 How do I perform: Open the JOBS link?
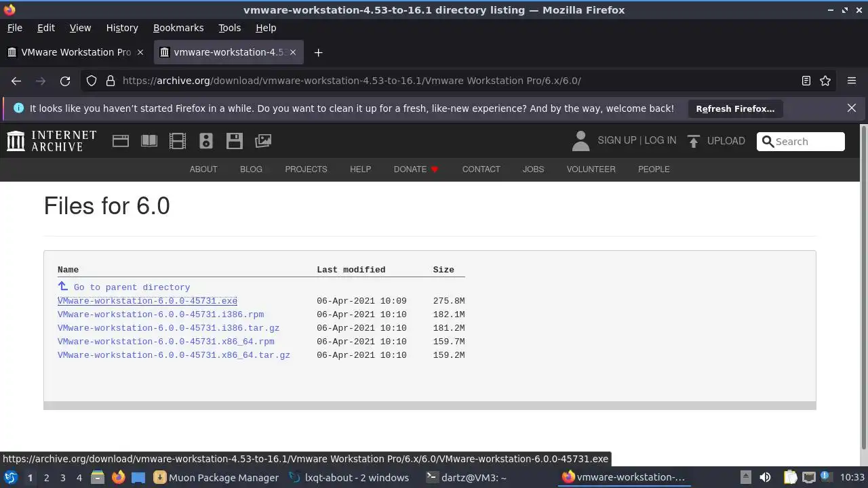pyautogui.click(x=533, y=169)
